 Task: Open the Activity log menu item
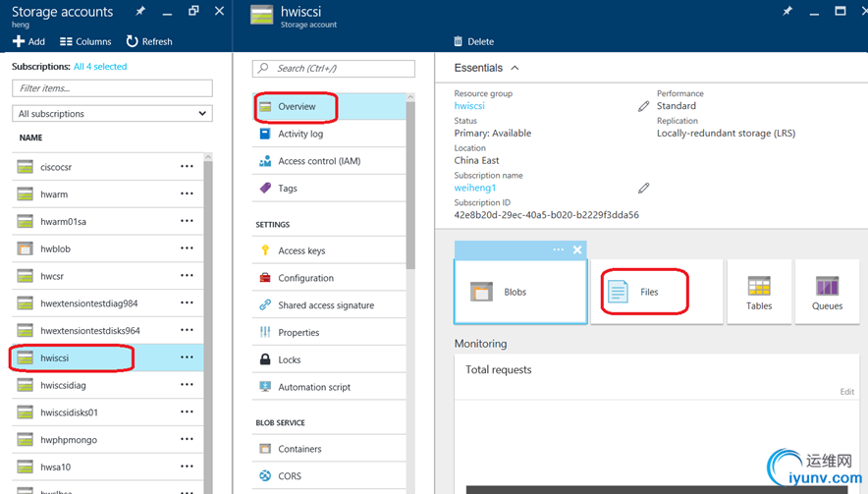pyautogui.click(x=329, y=134)
